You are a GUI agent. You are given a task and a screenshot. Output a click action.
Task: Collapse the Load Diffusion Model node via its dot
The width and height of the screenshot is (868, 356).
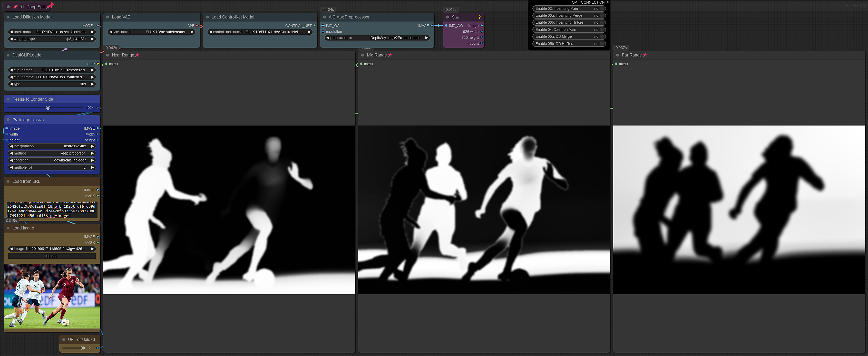8,17
